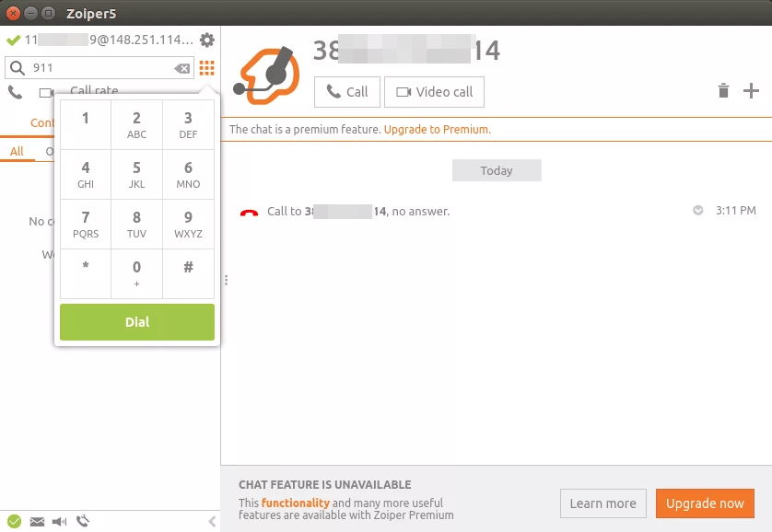Click Upgrade now button
772x532 pixels.
(705, 503)
